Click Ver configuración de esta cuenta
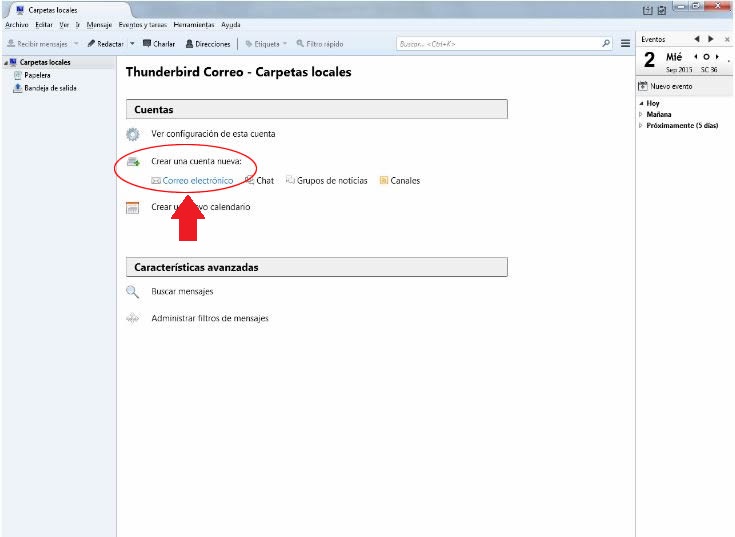The width and height of the screenshot is (735, 537). 213,134
